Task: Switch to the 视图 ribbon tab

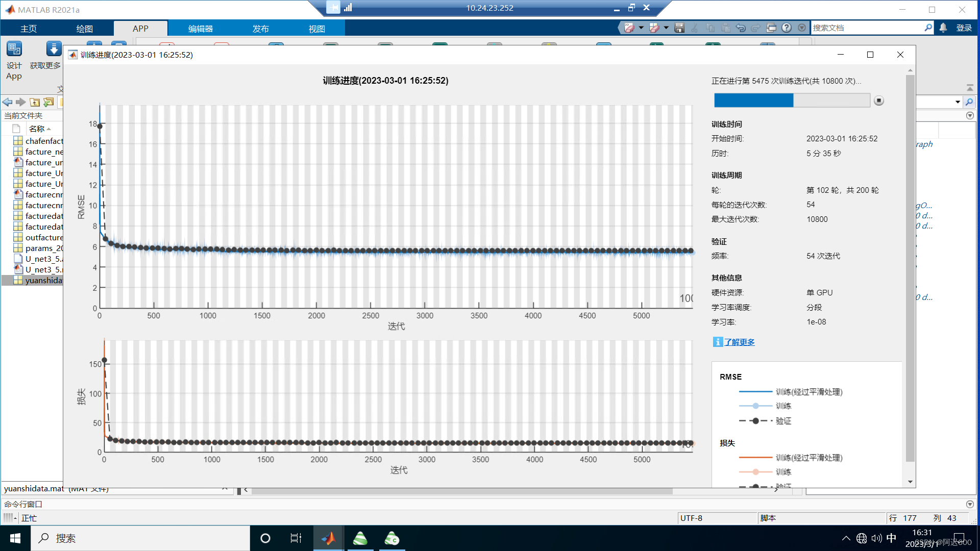Action: (317, 29)
